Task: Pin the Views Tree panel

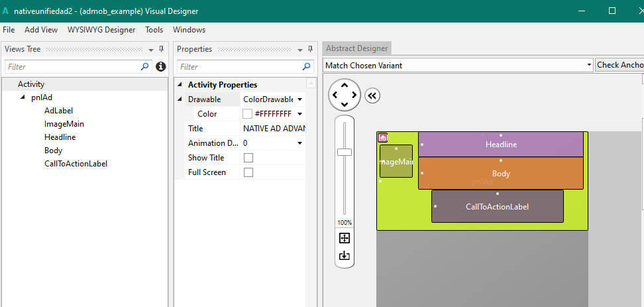Action: click(161, 49)
